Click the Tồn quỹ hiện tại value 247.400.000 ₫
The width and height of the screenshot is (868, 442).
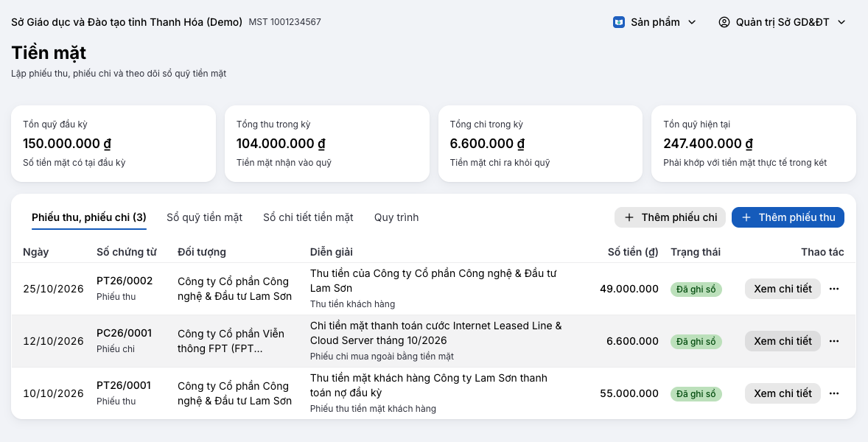coord(708,144)
